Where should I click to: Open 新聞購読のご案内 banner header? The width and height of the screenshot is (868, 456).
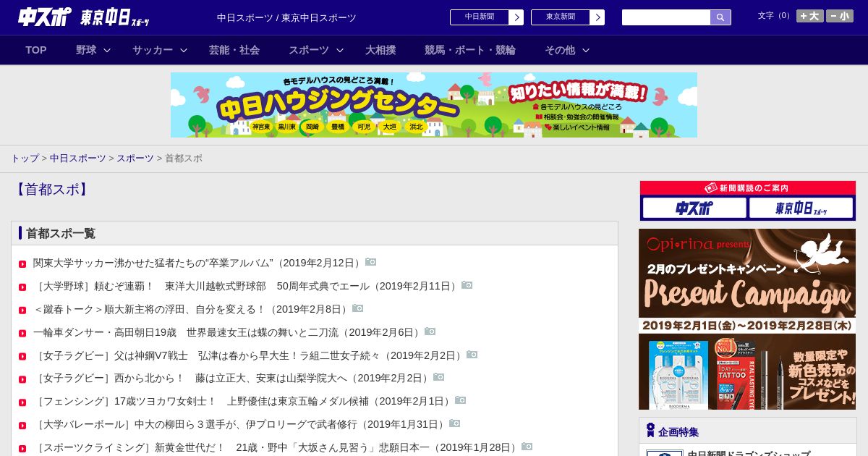748,188
